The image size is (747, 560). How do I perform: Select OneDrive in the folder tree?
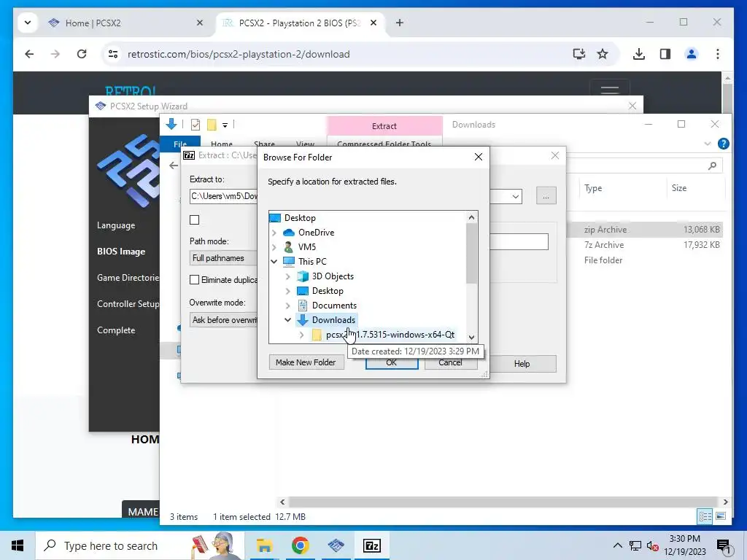[x=316, y=233]
